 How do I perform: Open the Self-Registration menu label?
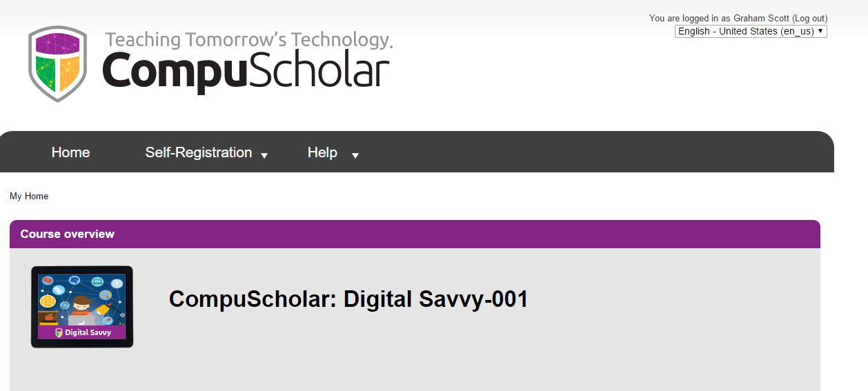point(198,152)
